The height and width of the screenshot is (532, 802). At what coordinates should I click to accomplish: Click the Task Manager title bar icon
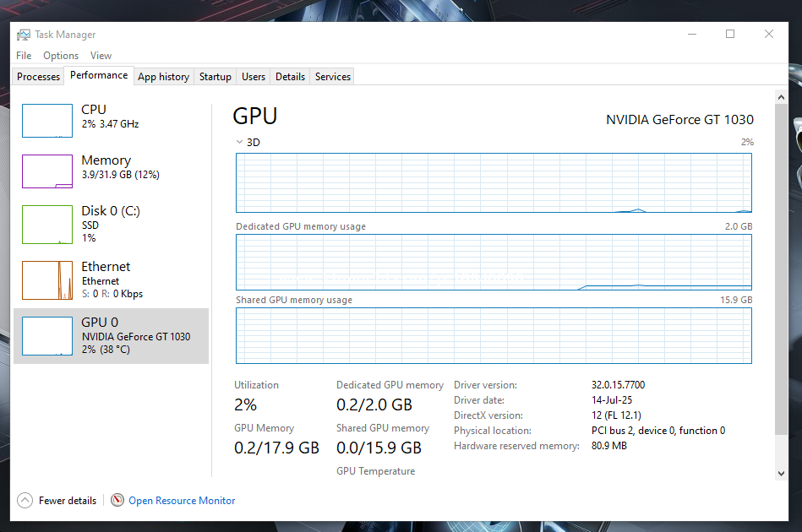click(x=24, y=35)
